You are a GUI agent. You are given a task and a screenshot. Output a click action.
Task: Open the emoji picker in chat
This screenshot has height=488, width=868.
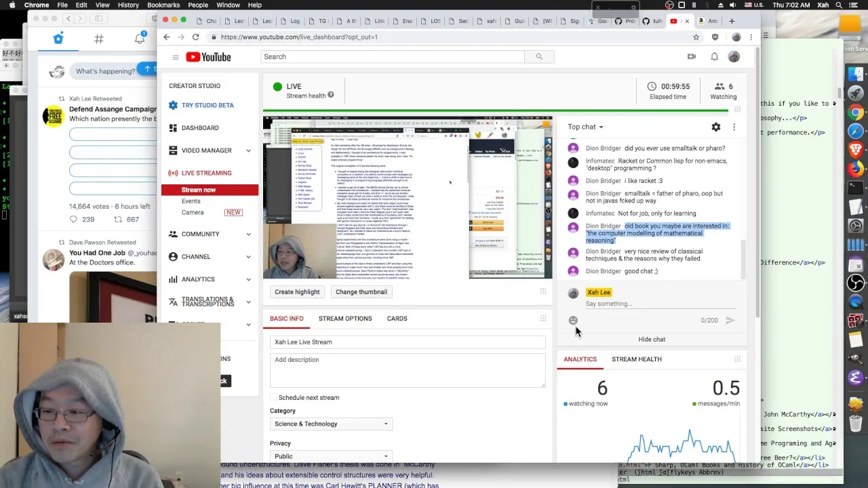click(x=573, y=321)
